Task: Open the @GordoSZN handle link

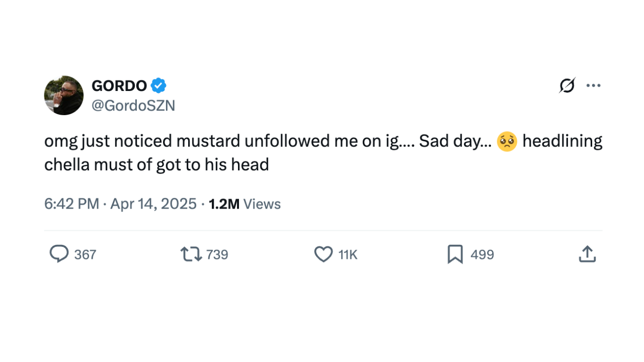Action: pos(133,106)
